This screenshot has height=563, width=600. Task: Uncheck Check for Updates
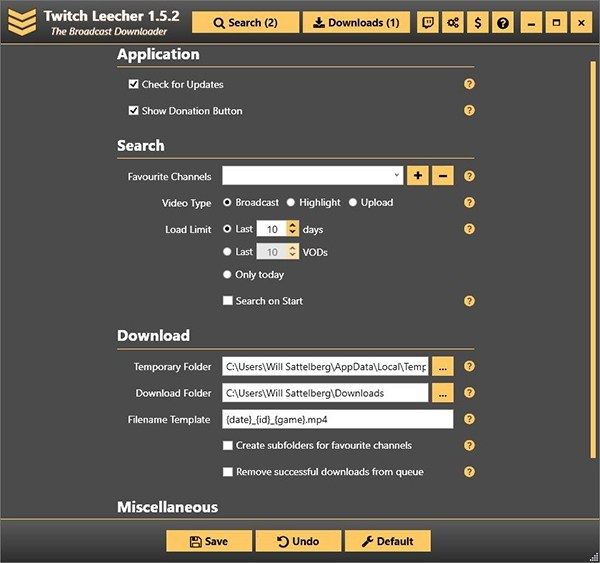(x=133, y=84)
